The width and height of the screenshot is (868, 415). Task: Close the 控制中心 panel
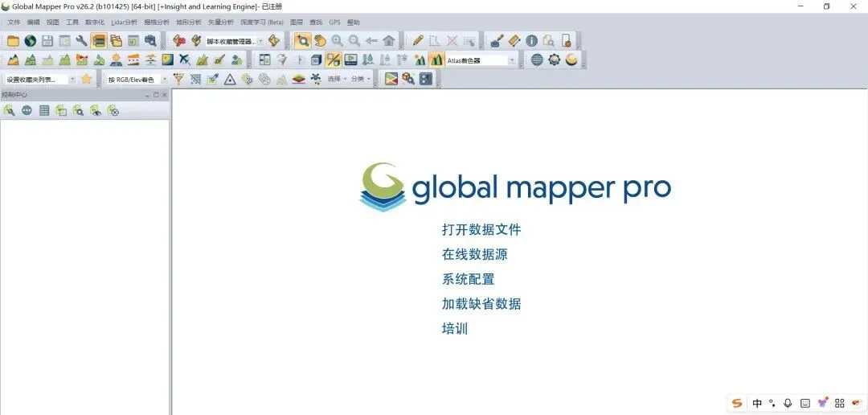click(x=165, y=95)
